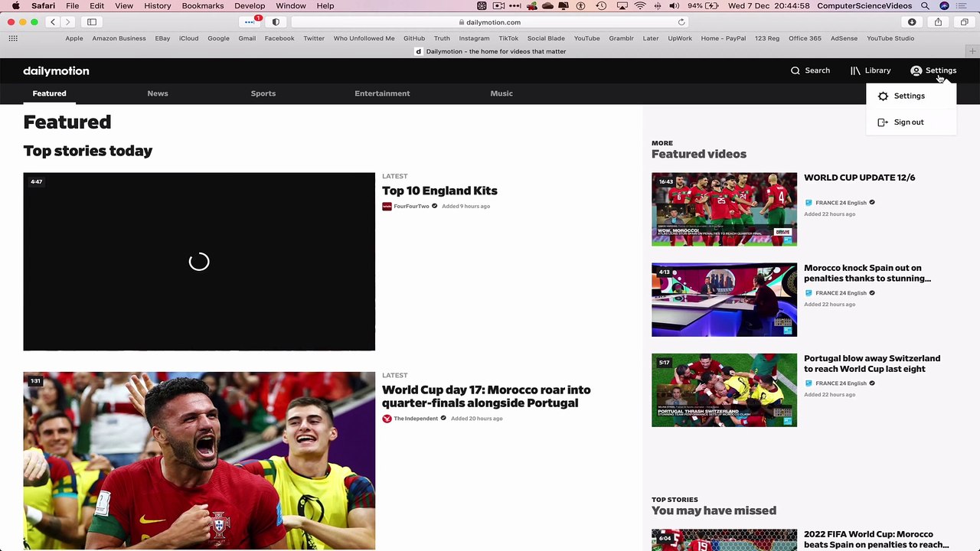Open Morocco knock Spain out thumbnail

(x=724, y=299)
